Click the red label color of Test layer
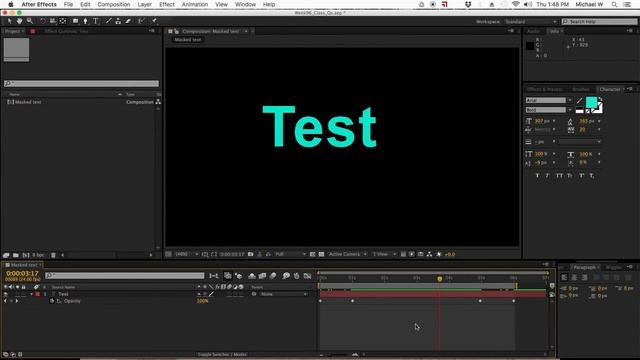Image resolution: width=640 pixels, height=360 pixels. [38, 294]
